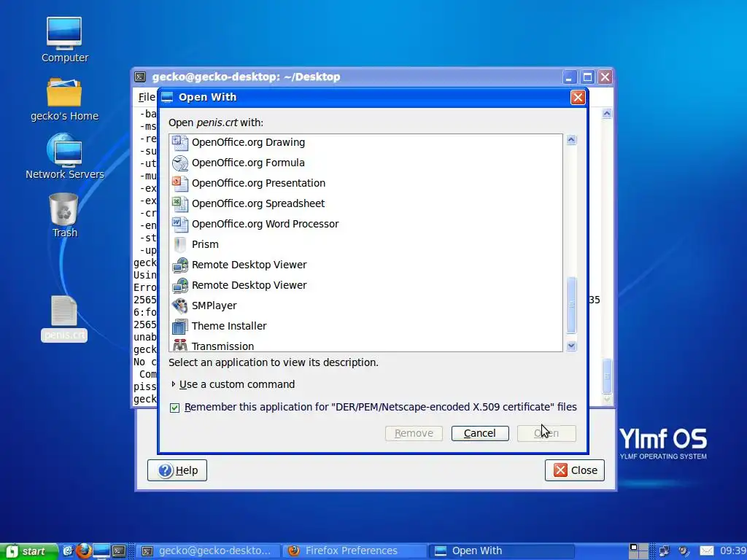This screenshot has height=560, width=747.
Task: Choose the OpenOffice.org Formula icon
Action: (180, 163)
